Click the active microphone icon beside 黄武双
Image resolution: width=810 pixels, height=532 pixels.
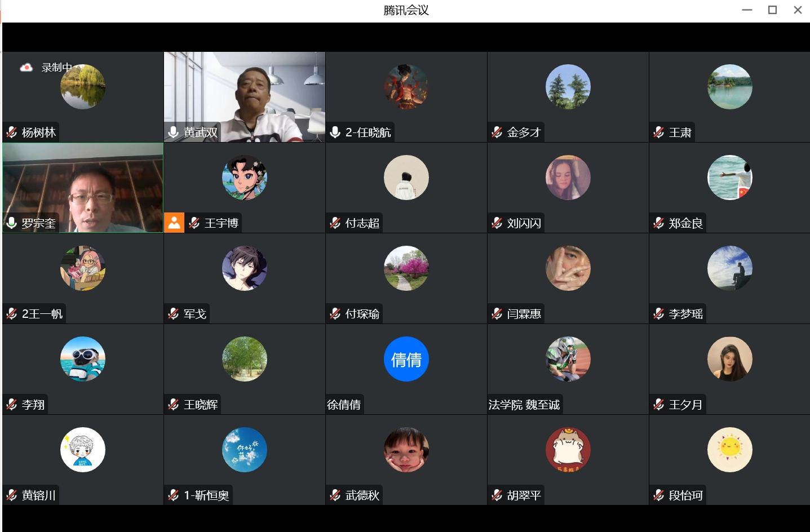coord(174,132)
